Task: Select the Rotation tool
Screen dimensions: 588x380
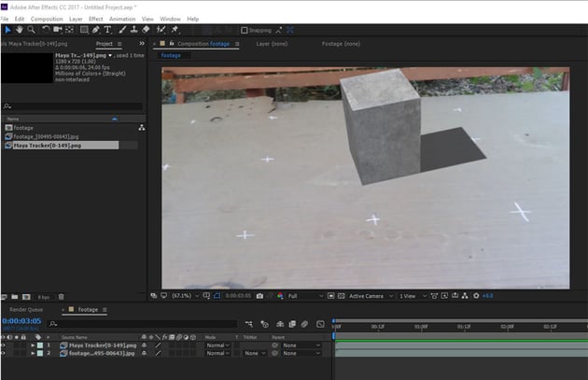Action: point(46,30)
